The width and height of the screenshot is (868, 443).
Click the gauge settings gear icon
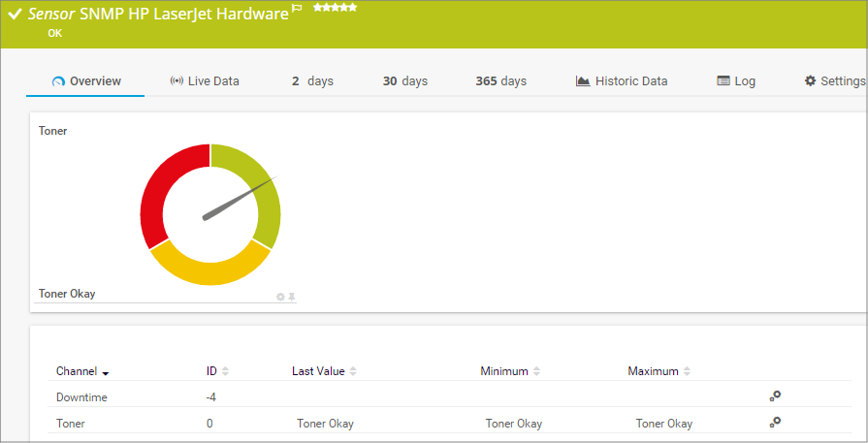pos(280,297)
